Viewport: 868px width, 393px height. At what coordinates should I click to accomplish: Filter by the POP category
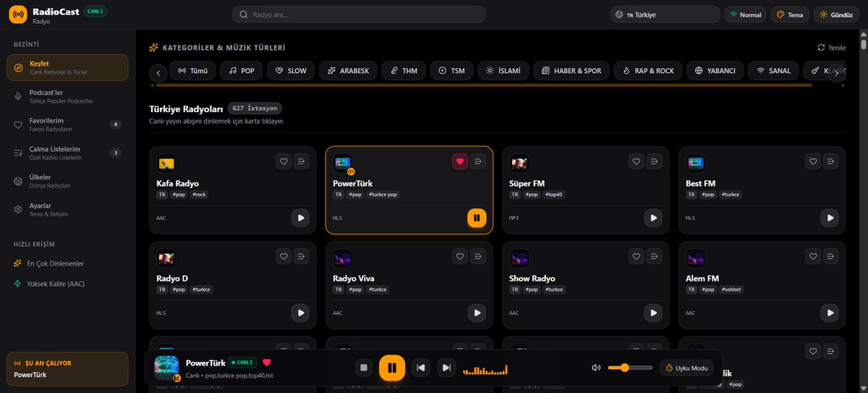point(242,71)
